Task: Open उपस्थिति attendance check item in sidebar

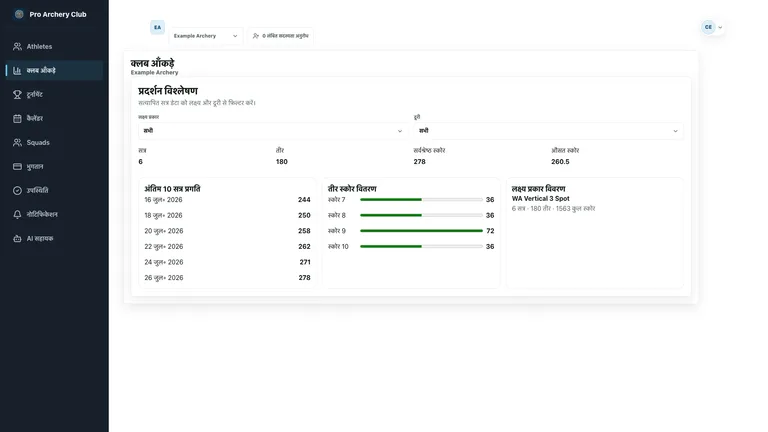Action: pyautogui.click(x=54, y=191)
